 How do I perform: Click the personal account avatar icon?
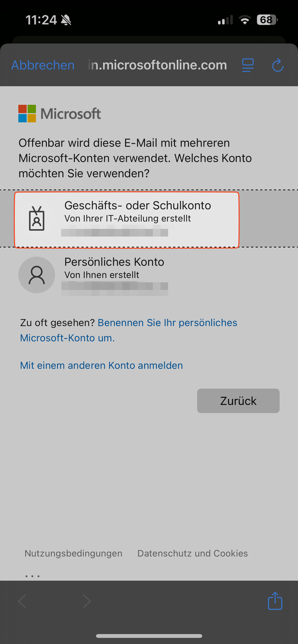click(36, 275)
